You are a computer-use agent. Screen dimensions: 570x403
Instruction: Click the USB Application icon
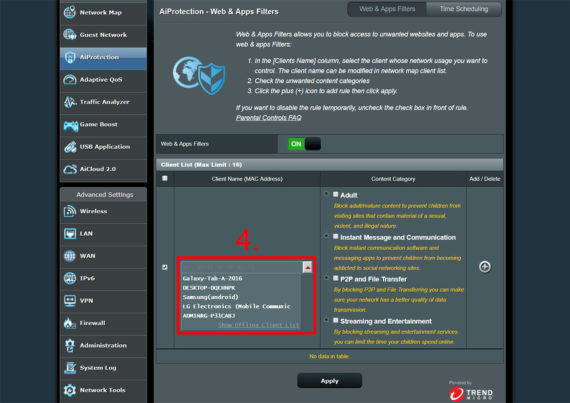tap(70, 147)
